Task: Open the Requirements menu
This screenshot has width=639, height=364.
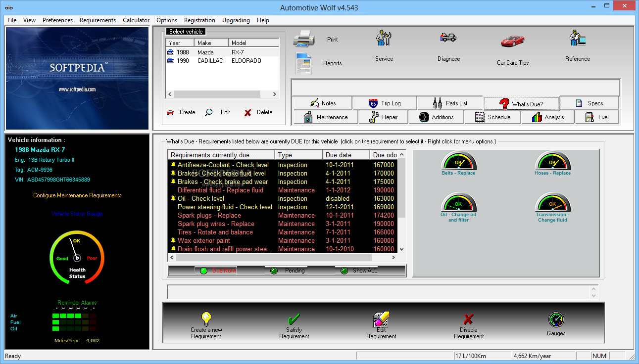Action: 98,20
